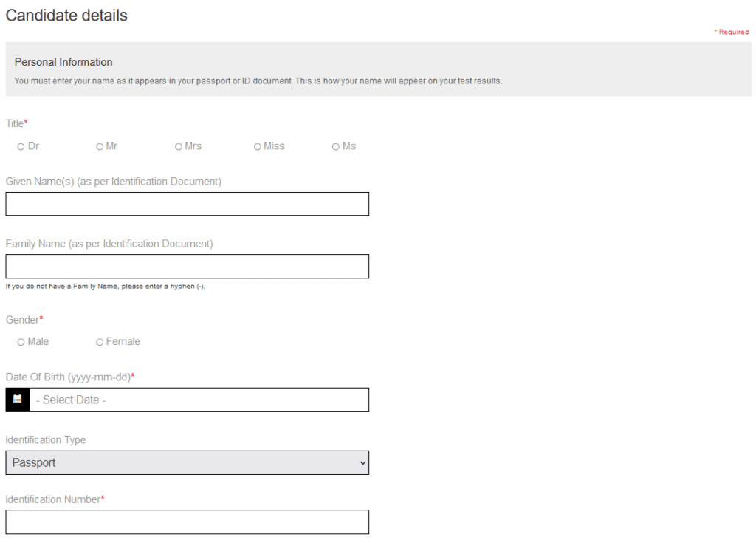Click the Select Date birth field

tap(199, 400)
